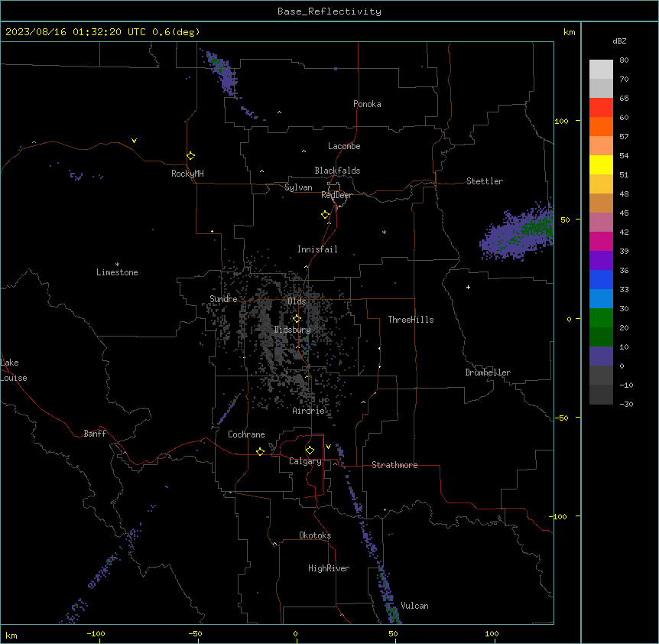
Task: Click the yellow V marker northeast of Calgary
Action: (328, 447)
